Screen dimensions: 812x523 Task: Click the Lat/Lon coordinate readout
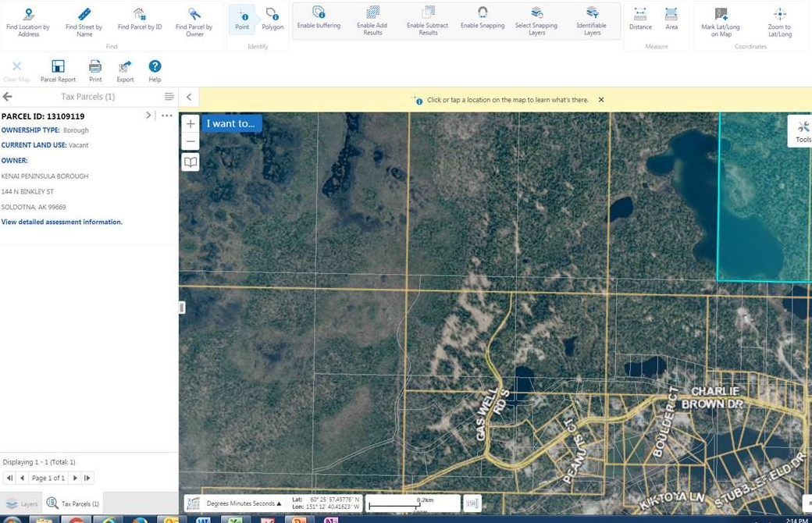tap(326, 503)
